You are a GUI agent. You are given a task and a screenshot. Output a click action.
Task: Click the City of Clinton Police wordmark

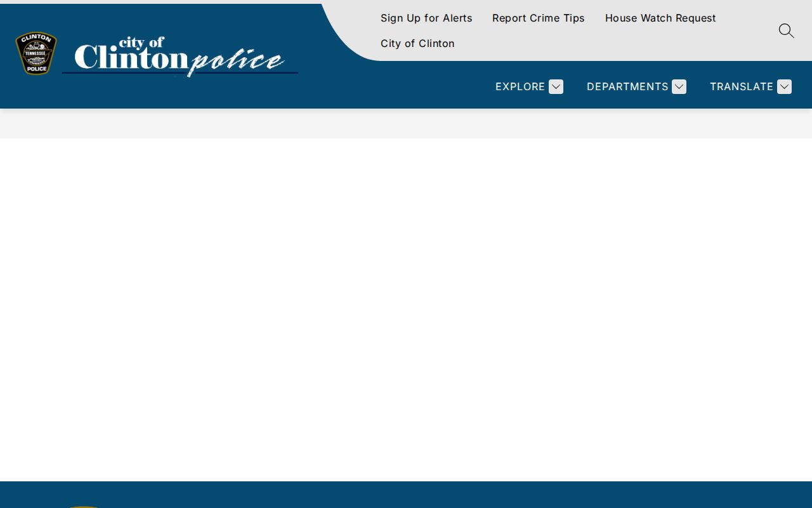[x=180, y=57]
